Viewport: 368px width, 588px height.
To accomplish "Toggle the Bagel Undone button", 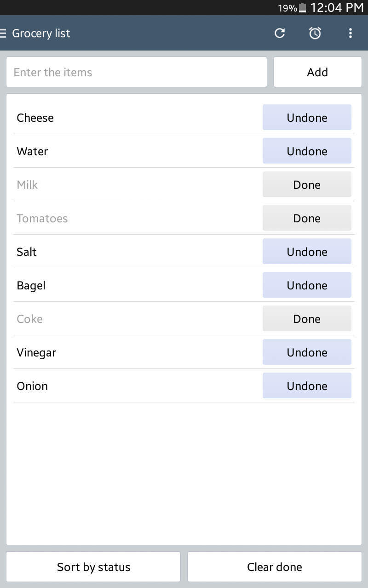I will pos(307,285).
